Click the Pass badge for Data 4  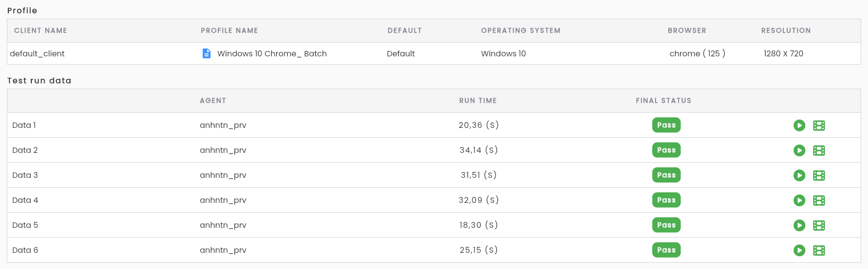[x=666, y=200]
